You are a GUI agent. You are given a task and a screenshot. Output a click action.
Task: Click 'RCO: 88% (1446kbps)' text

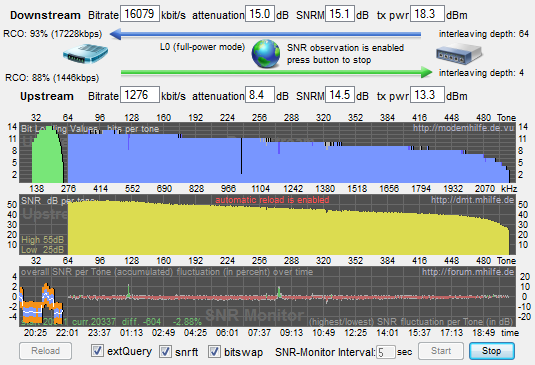[x=52, y=78]
